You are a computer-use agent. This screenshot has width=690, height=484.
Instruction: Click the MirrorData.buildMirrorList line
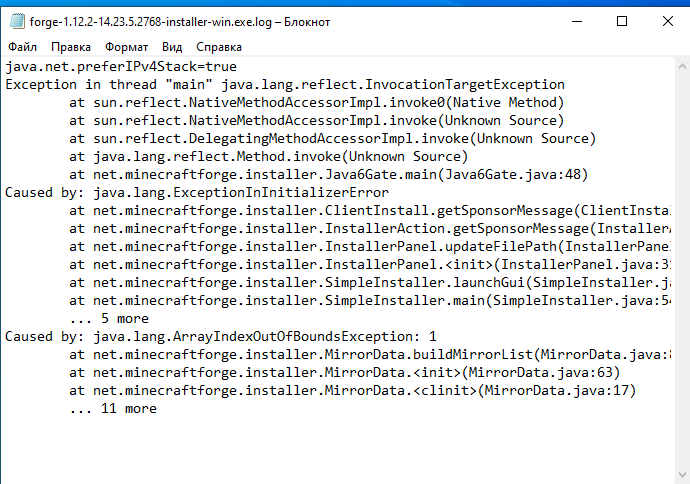pyautogui.click(x=370, y=355)
